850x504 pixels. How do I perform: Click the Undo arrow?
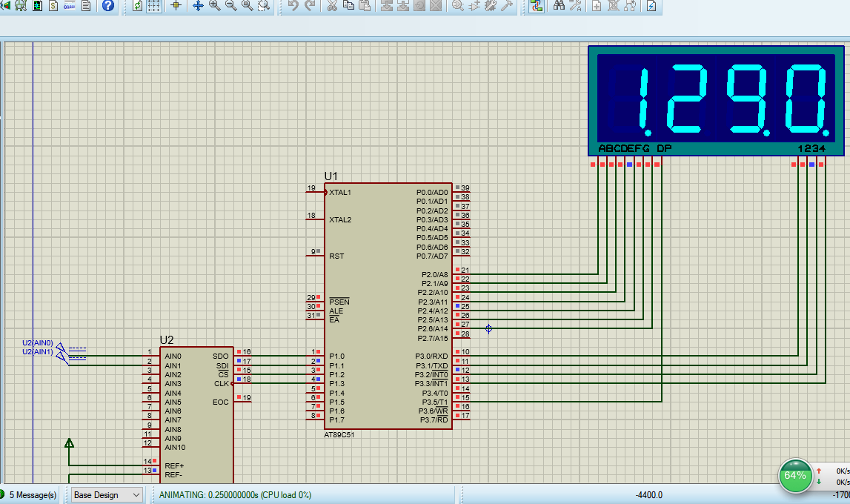[293, 6]
